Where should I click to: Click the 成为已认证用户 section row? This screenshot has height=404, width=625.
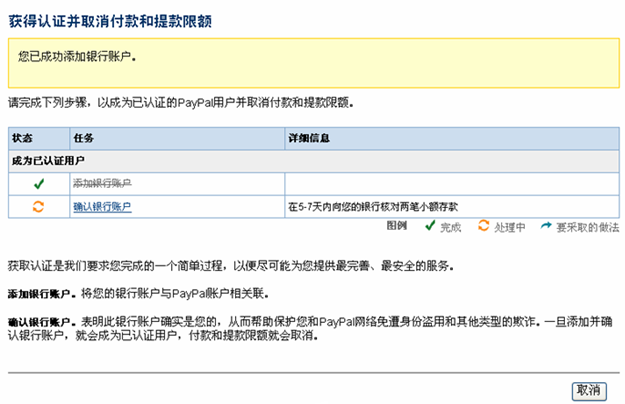pos(48,160)
